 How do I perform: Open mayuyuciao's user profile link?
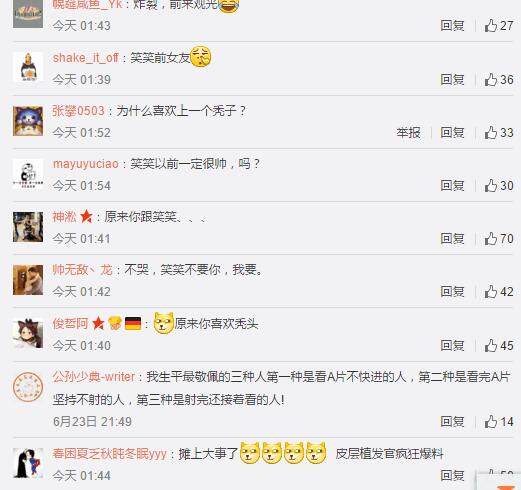point(86,164)
